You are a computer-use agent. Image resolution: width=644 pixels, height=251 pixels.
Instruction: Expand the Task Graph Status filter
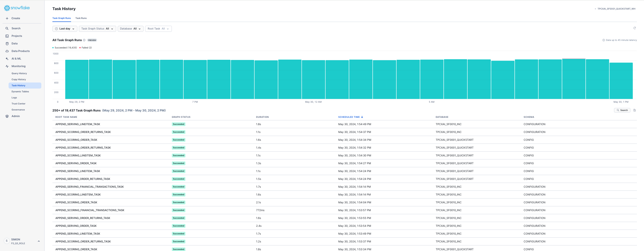pyautogui.click(x=97, y=29)
